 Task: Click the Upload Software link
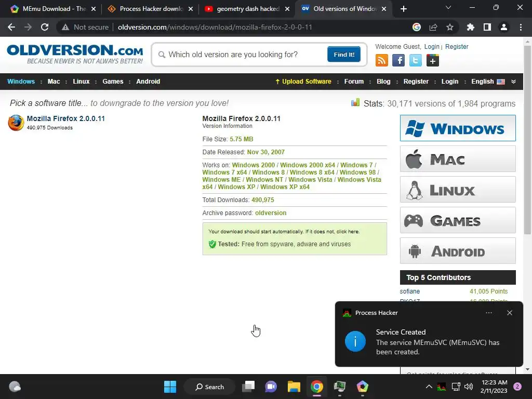click(303, 82)
